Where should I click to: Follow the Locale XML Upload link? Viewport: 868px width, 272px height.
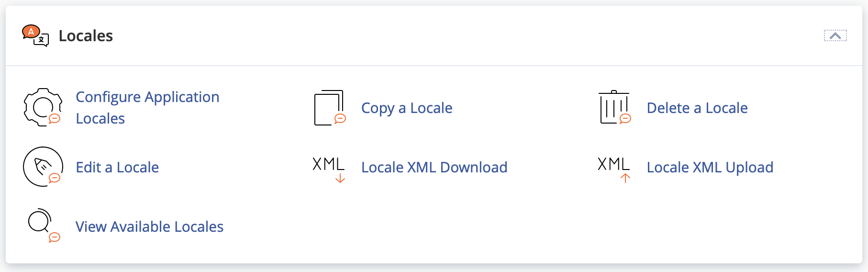pyautogui.click(x=710, y=168)
